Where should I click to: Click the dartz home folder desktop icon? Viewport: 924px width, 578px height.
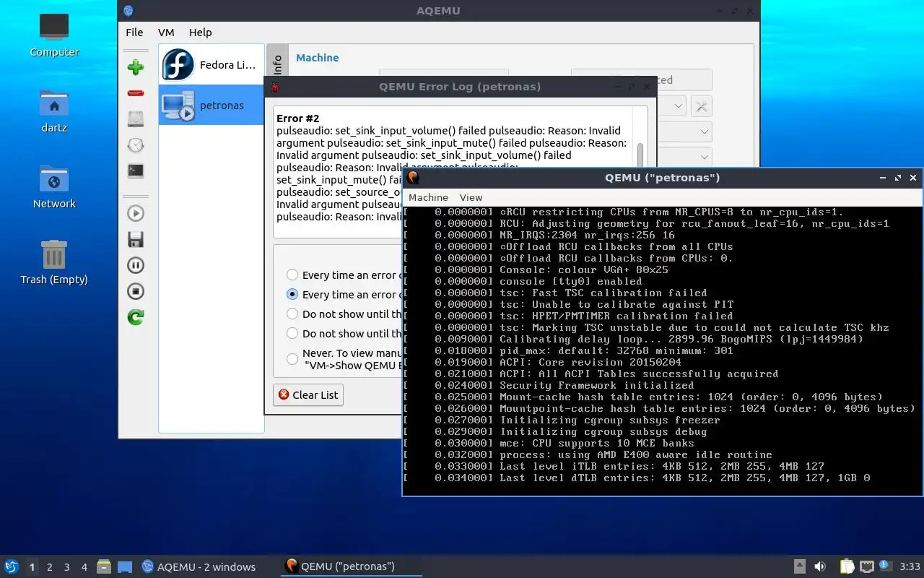(54, 112)
